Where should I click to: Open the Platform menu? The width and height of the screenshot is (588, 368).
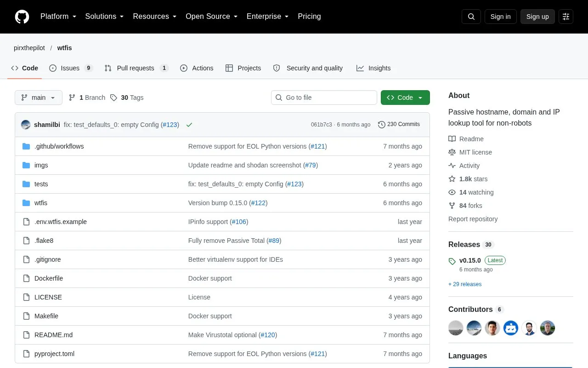click(58, 17)
